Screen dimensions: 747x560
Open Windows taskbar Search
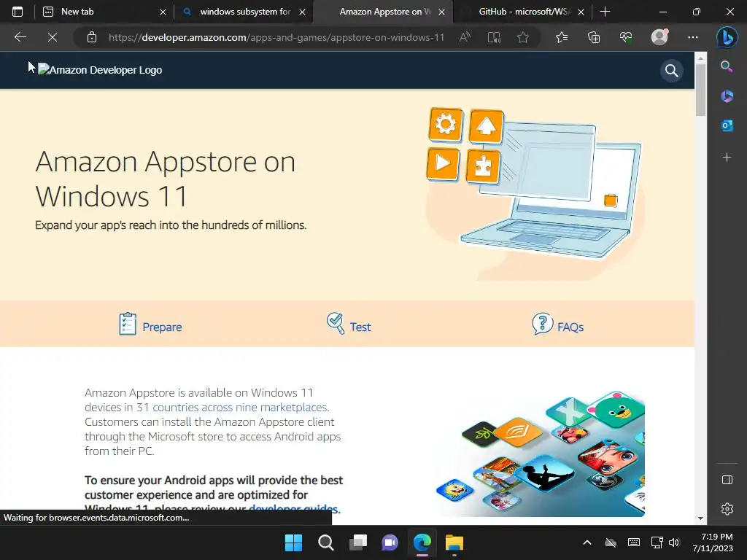click(326, 542)
